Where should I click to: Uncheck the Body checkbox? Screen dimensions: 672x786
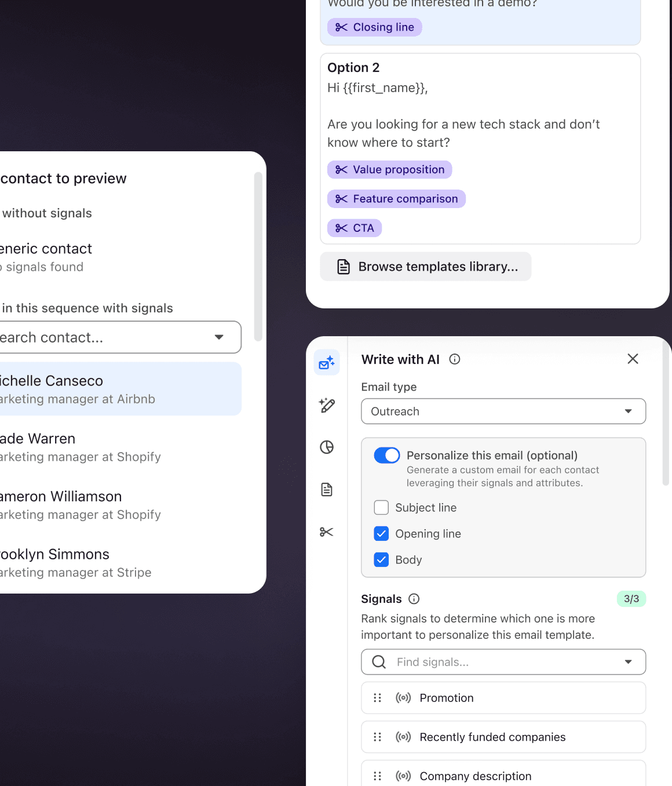pyautogui.click(x=381, y=560)
